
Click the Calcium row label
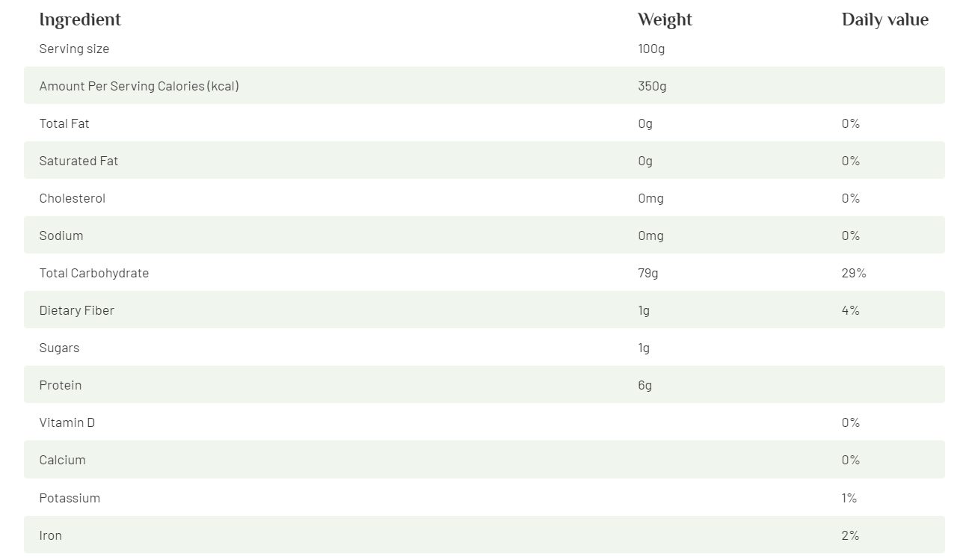click(x=63, y=460)
